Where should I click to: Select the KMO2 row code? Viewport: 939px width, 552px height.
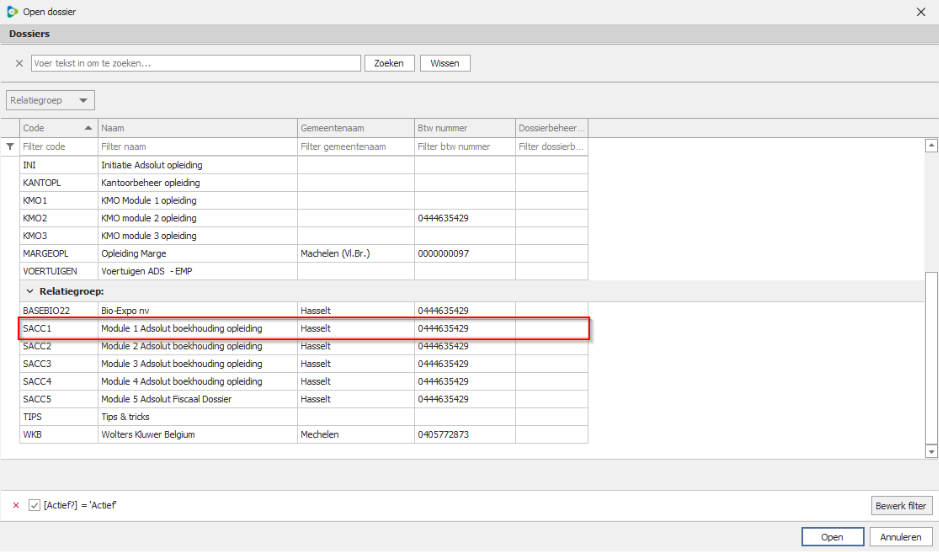click(35, 218)
